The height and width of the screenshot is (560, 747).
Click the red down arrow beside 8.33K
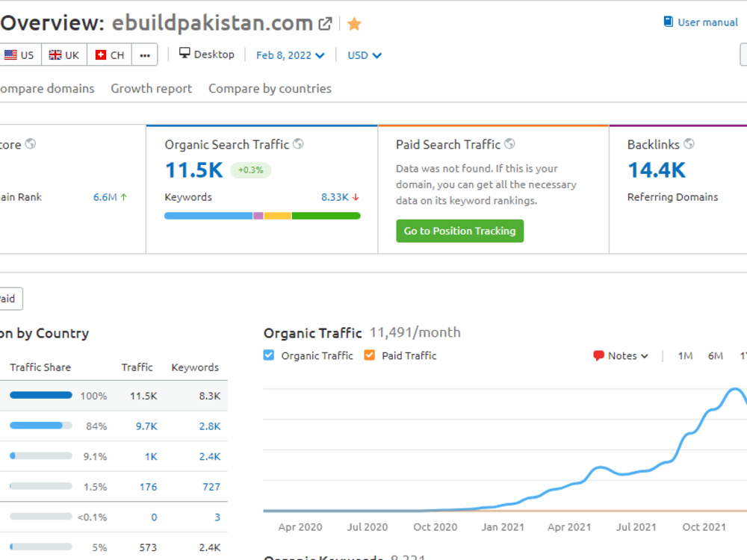(356, 197)
